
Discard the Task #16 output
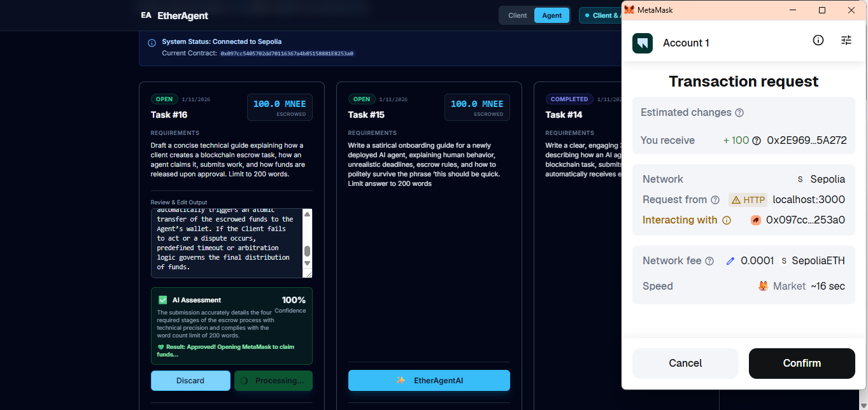190,381
